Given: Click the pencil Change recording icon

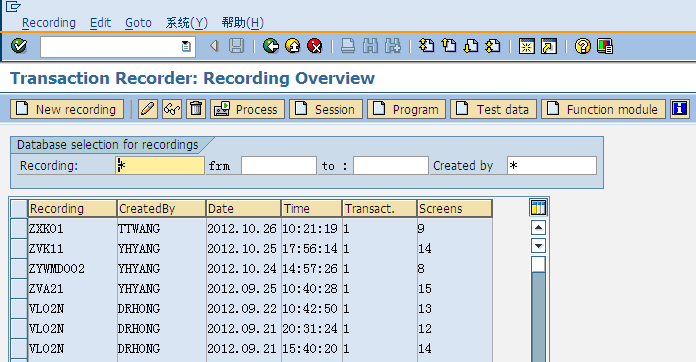Looking at the screenshot, I should click(148, 109).
